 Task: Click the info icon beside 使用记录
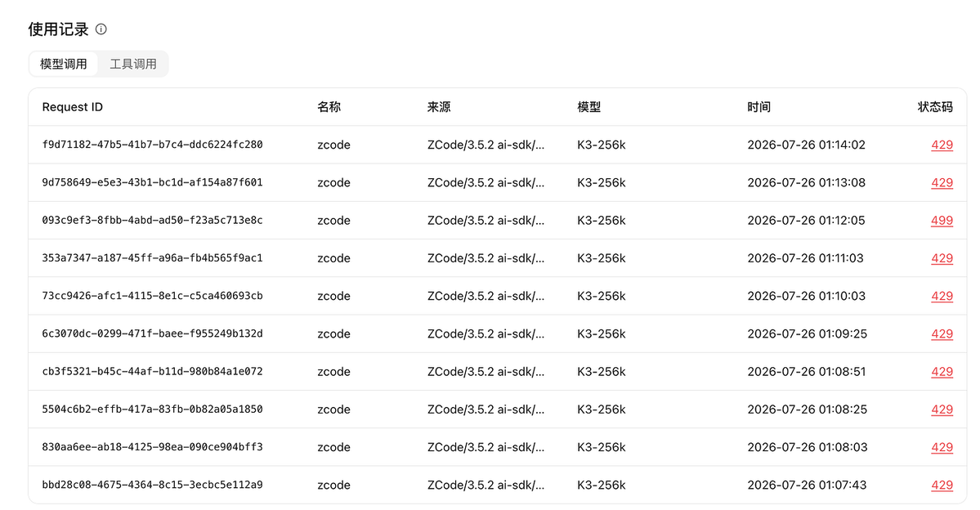pyautogui.click(x=101, y=29)
